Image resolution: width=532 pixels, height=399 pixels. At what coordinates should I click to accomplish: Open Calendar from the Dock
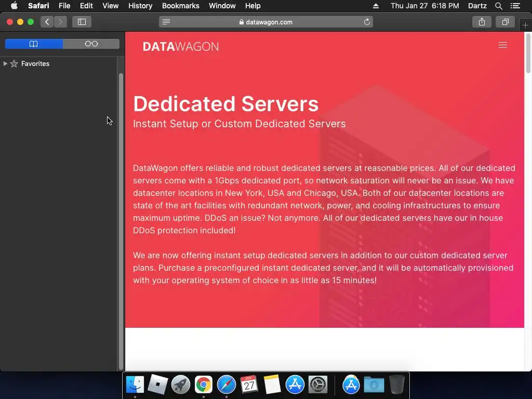point(249,384)
